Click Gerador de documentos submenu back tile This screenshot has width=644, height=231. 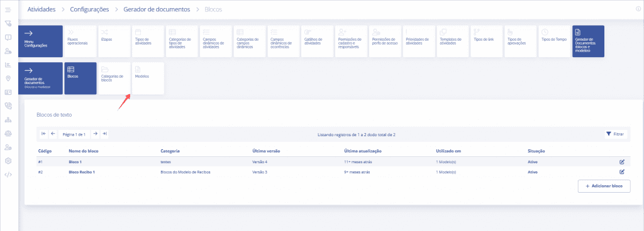(41, 78)
